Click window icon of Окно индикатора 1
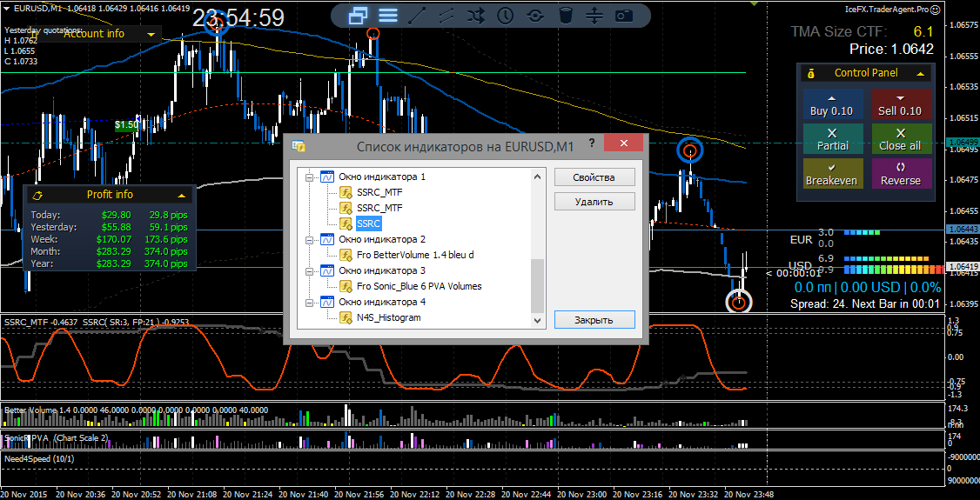The image size is (980, 500). (x=327, y=177)
